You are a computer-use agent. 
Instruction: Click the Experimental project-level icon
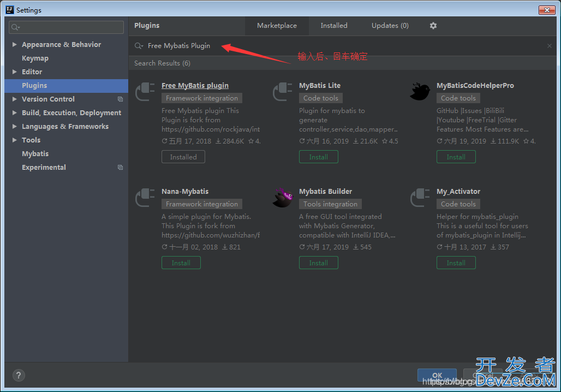pos(120,168)
